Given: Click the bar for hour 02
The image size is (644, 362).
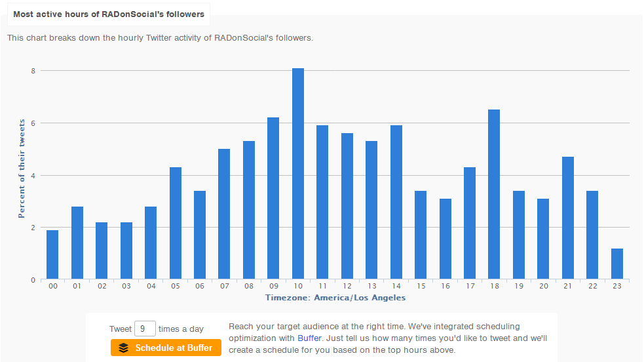Looking at the screenshot, I should click(102, 251).
